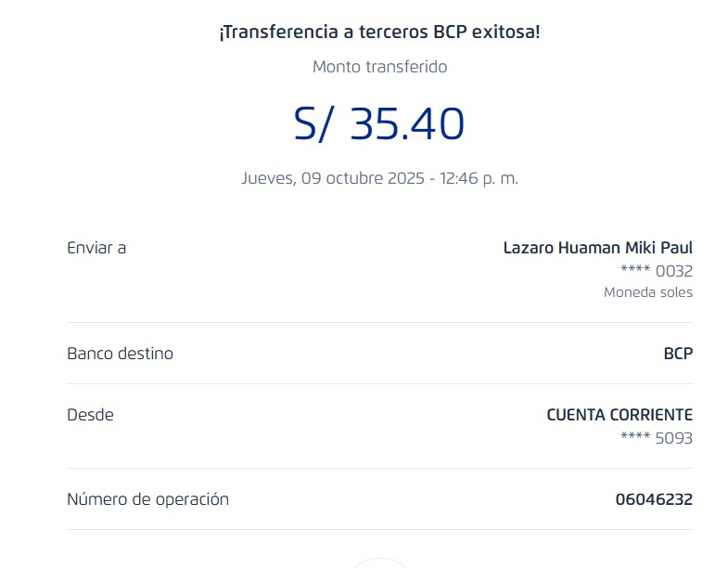Click the operation number 06046232
This screenshot has width=728, height=568.
[653, 499]
